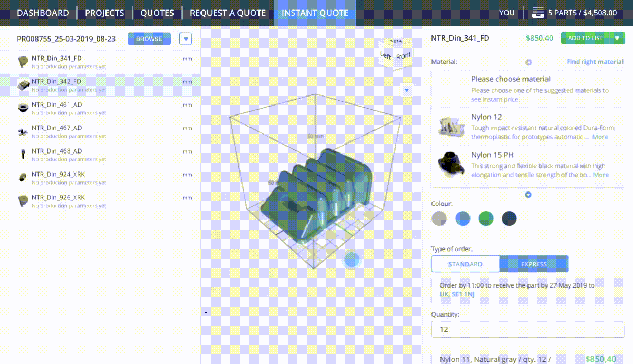Image resolution: width=633 pixels, height=364 pixels.
Task: Click the NTR_Din_341_FD part thumbnail icon
Action: pyautogui.click(x=23, y=62)
